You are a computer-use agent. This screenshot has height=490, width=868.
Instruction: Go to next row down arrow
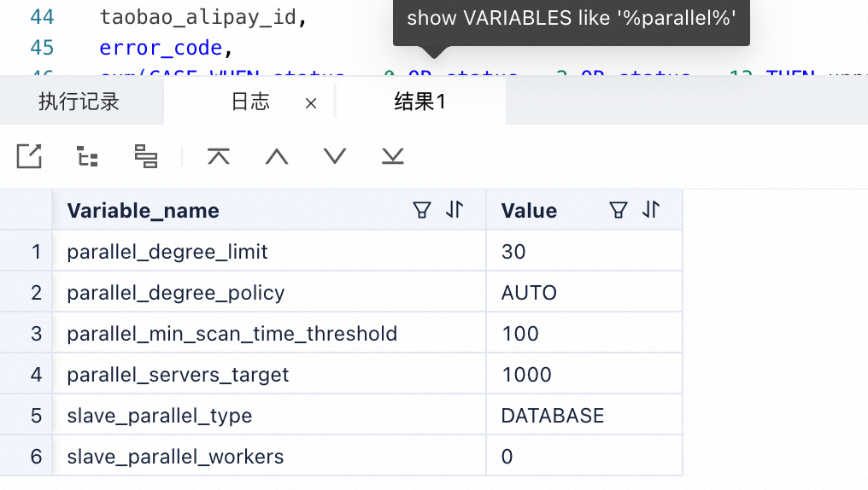335,156
